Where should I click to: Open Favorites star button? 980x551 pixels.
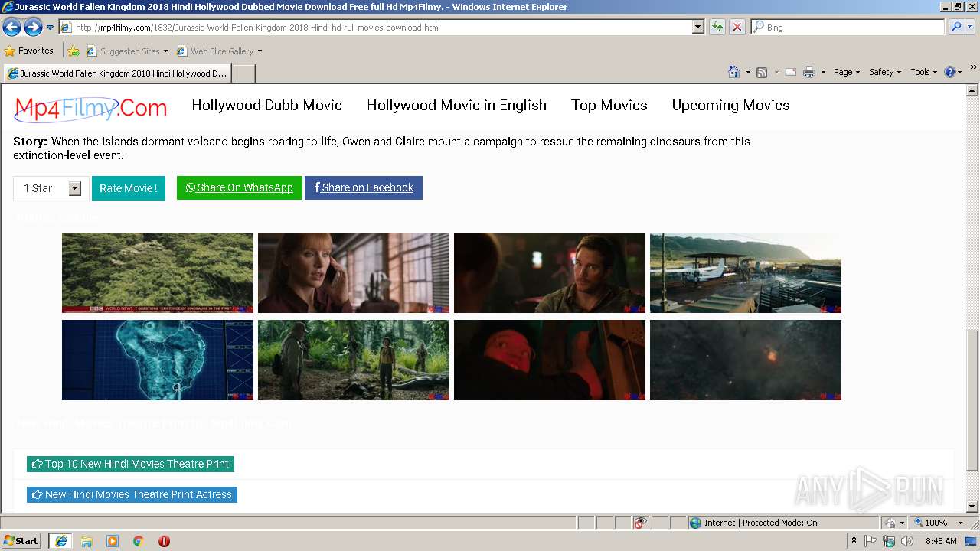coord(29,51)
